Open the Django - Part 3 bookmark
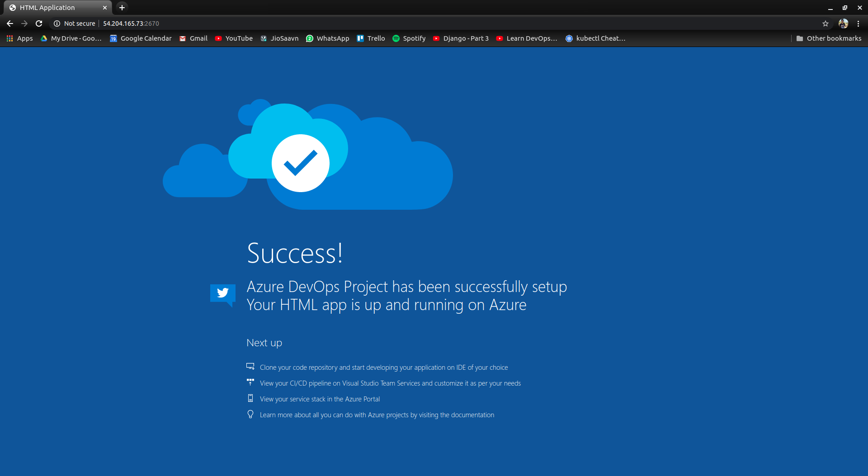The image size is (868, 476). click(x=461, y=38)
